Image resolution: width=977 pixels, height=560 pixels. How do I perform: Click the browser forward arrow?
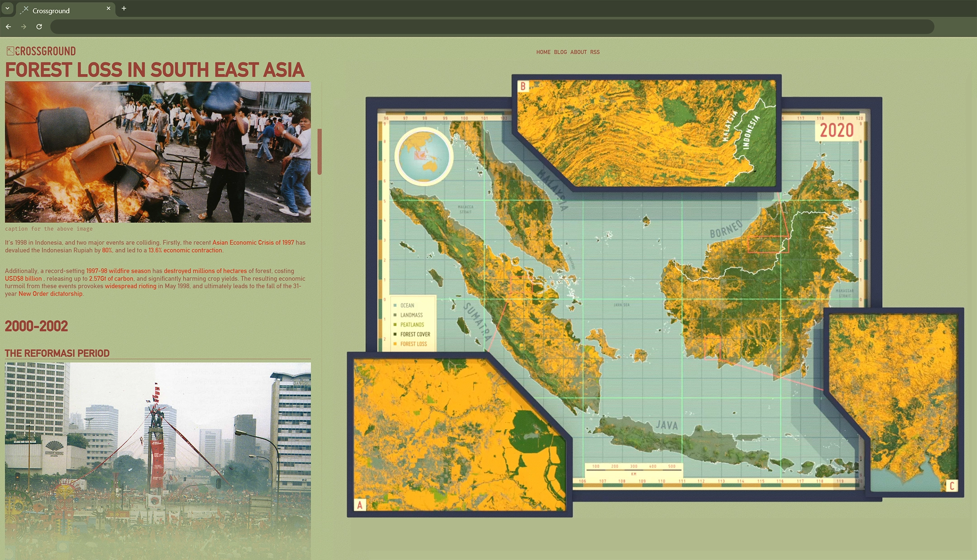click(24, 27)
